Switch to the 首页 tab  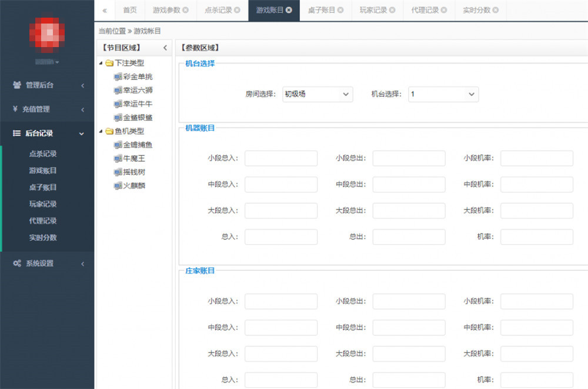coord(129,10)
